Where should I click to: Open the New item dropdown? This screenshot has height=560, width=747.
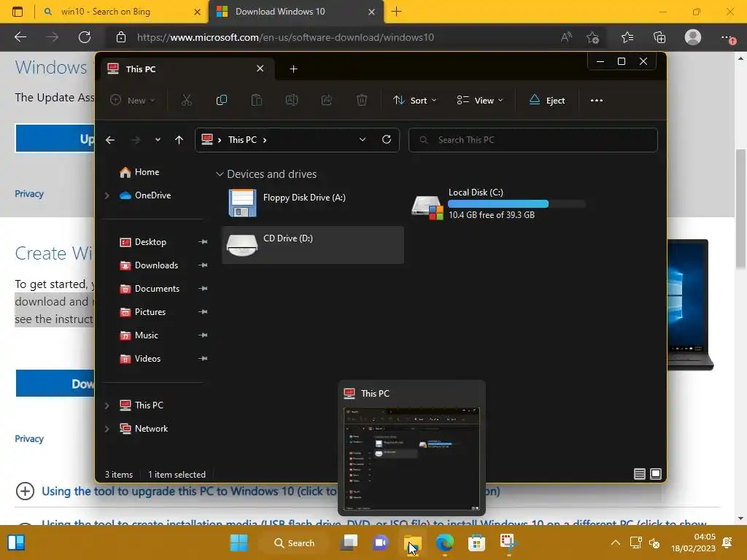133,100
